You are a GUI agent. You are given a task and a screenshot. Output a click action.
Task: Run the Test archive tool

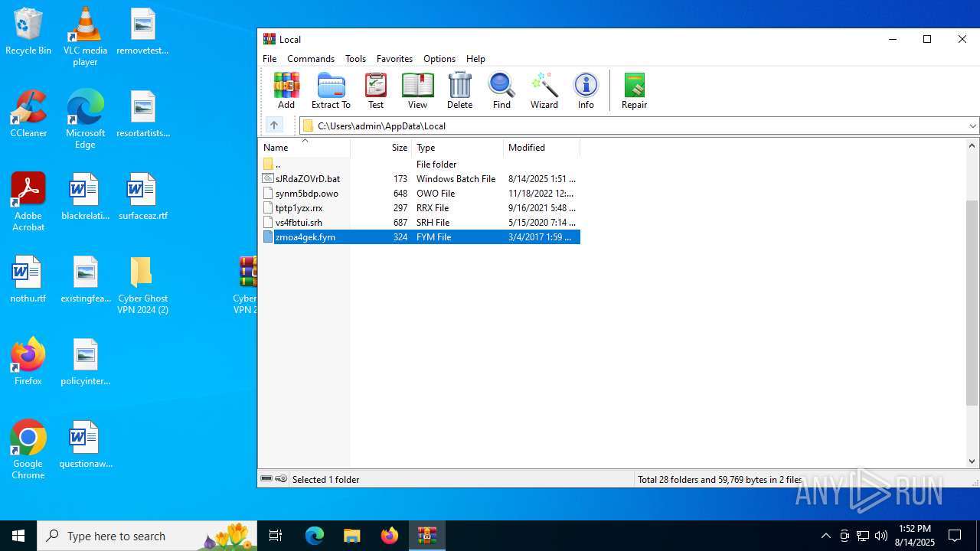[x=376, y=90]
